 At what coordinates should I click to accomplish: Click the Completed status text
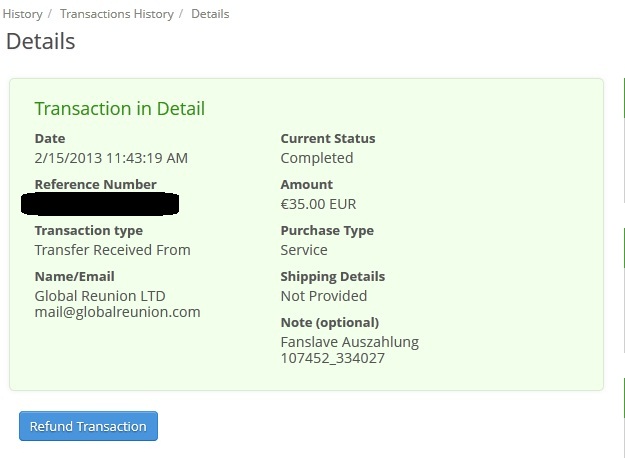click(x=316, y=158)
